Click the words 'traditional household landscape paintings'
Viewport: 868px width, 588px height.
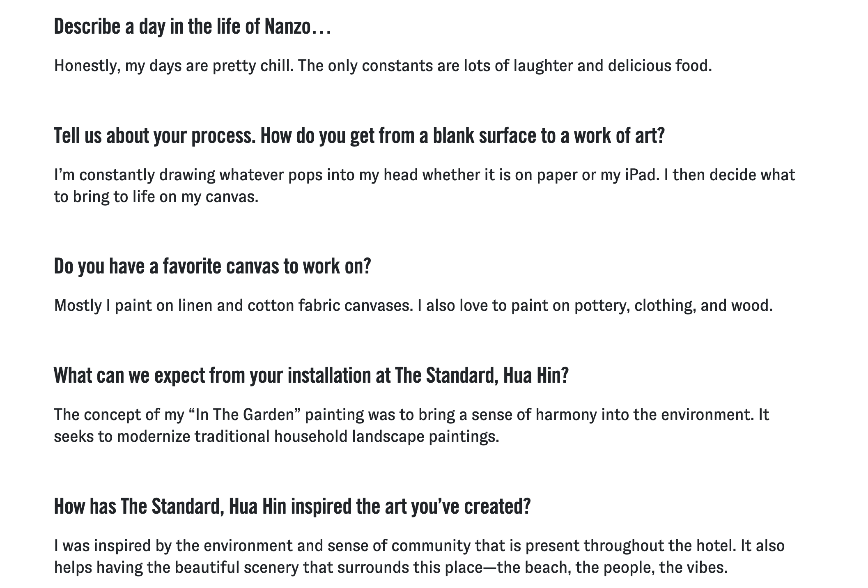tap(346, 436)
